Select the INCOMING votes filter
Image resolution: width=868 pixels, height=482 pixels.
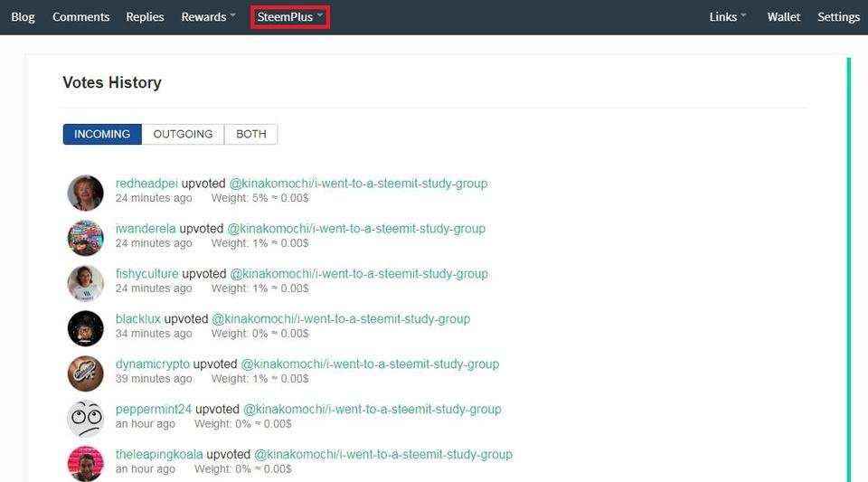102,134
